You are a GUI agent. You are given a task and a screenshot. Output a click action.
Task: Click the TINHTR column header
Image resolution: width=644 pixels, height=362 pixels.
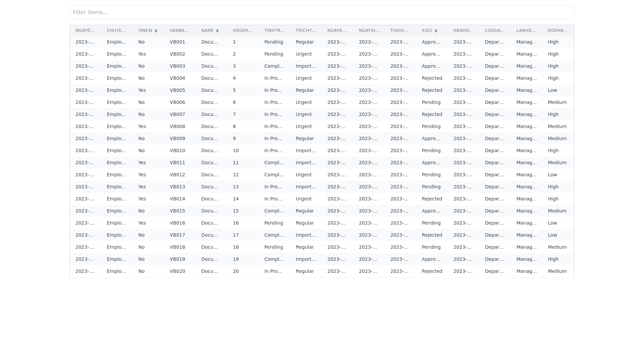(x=274, y=31)
